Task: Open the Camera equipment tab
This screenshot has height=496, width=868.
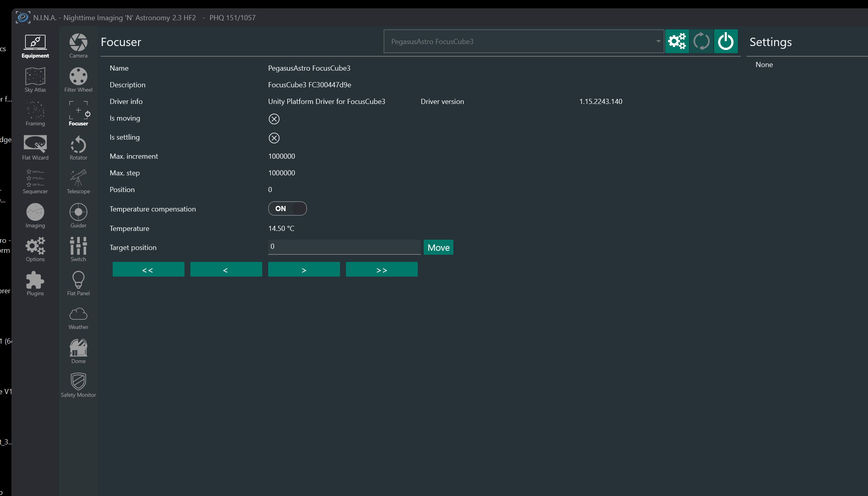Action: click(78, 46)
